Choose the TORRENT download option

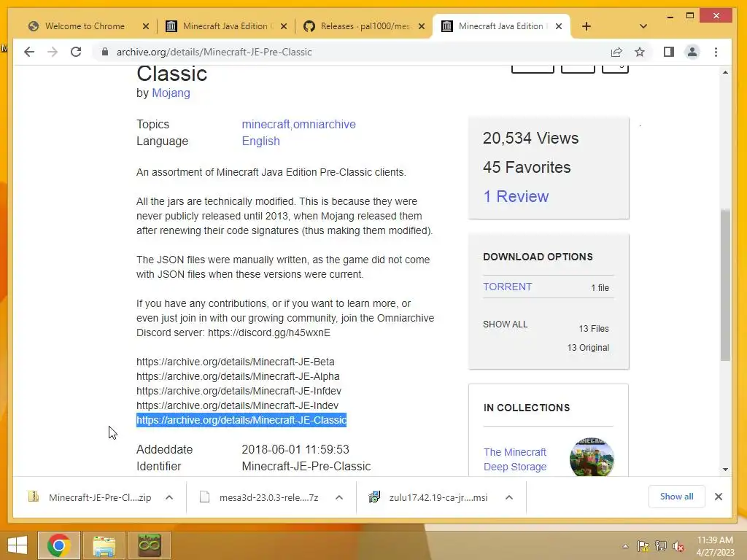click(507, 287)
